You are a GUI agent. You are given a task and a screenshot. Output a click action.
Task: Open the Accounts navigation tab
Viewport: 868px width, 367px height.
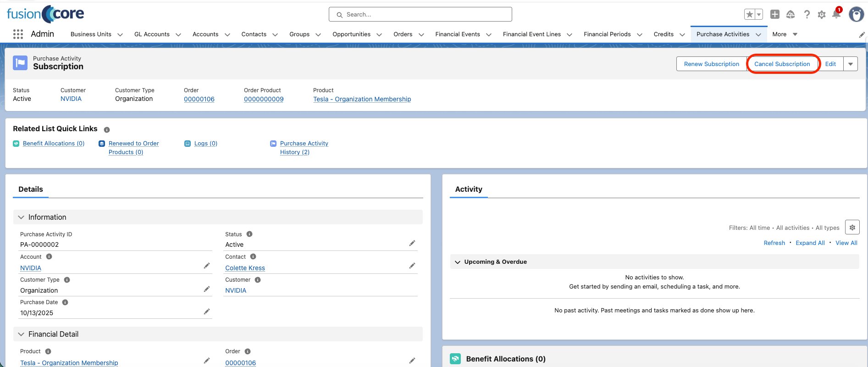[x=205, y=34]
